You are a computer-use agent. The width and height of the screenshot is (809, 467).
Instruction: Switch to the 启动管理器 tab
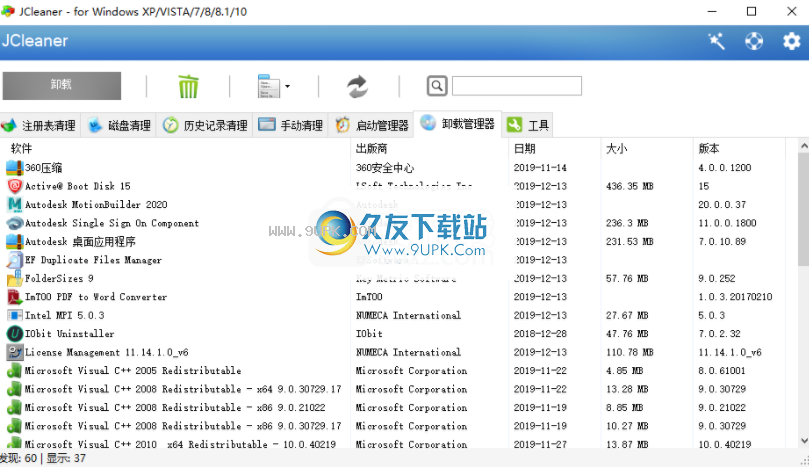pos(371,125)
